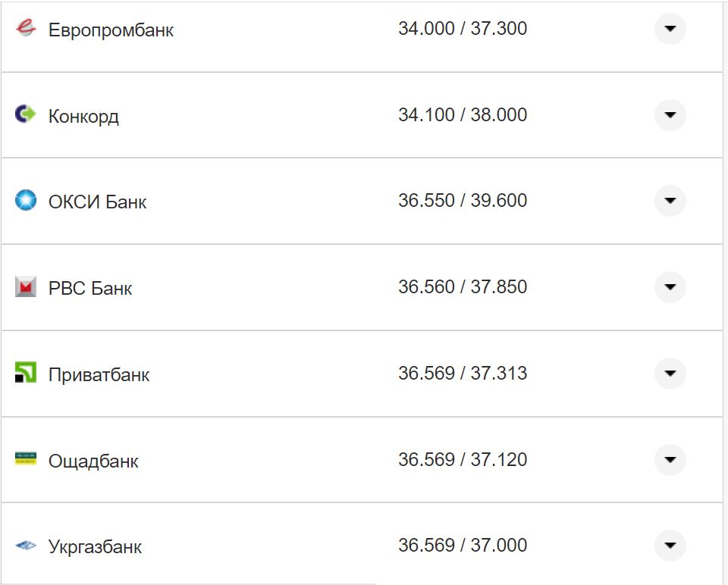Image resolution: width=728 pixels, height=585 pixels.
Task: Select the ОКСИ Банк rate 36.550 / 39.600
Action: click(x=462, y=201)
